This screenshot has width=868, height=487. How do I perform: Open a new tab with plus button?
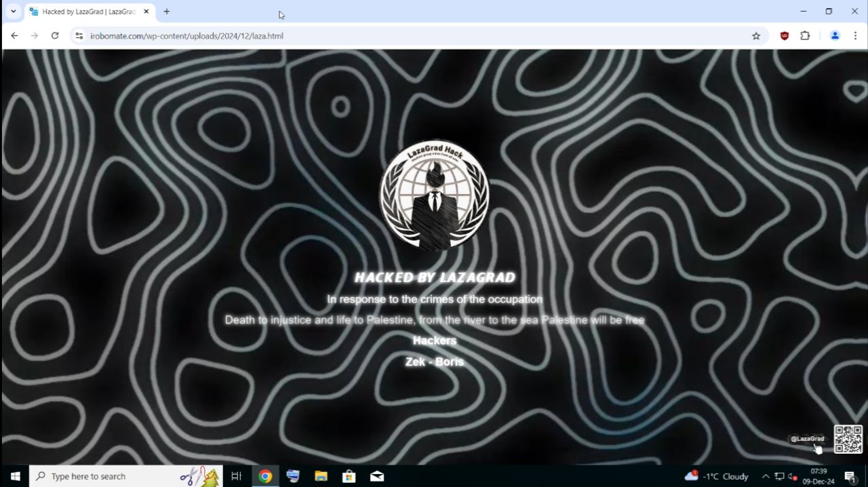pyautogui.click(x=167, y=12)
